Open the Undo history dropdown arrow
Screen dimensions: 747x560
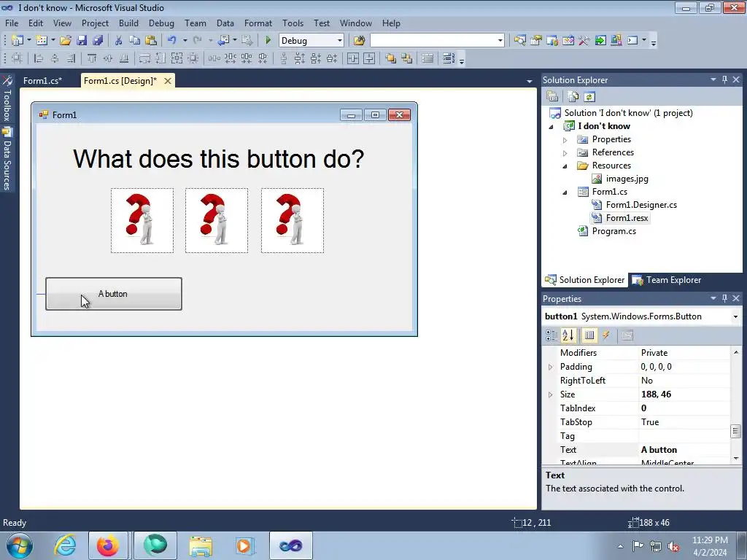point(185,41)
